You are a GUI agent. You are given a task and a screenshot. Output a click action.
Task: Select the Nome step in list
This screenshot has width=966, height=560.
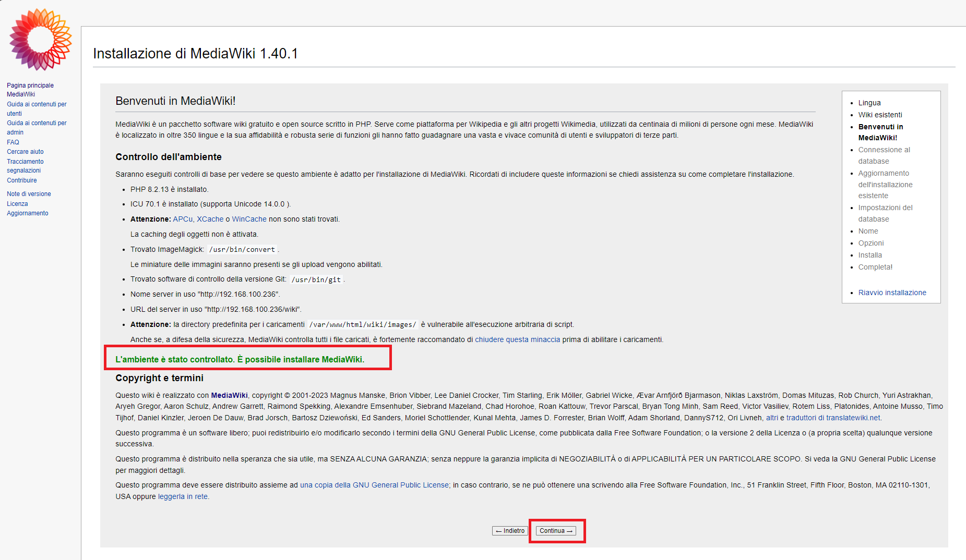click(x=868, y=231)
